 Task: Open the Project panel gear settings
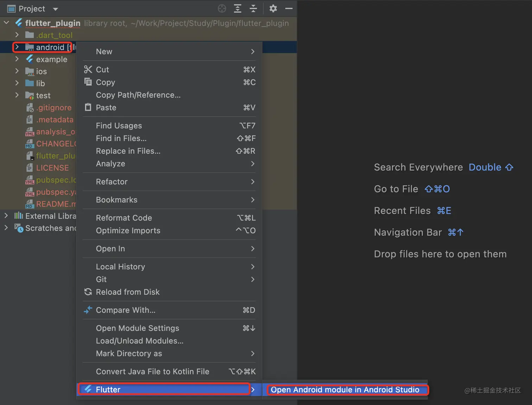(x=273, y=8)
